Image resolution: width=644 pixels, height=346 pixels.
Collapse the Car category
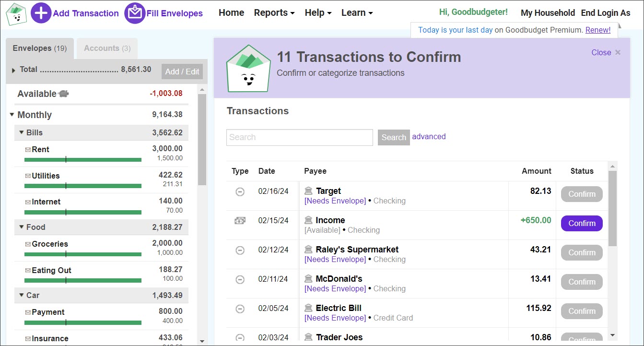(x=22, y=295)
